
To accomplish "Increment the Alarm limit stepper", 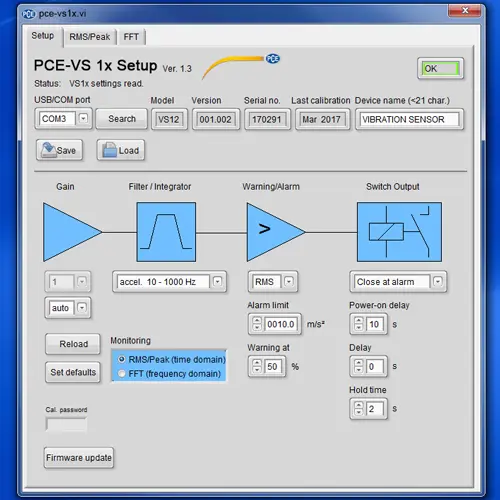I will coord(257,321).
